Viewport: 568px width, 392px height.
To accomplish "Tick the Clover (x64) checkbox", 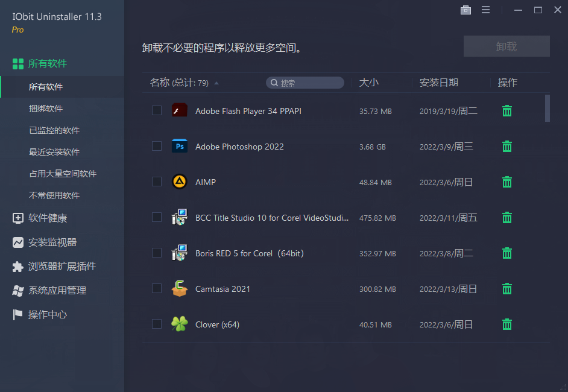I will tap(157, 324).
